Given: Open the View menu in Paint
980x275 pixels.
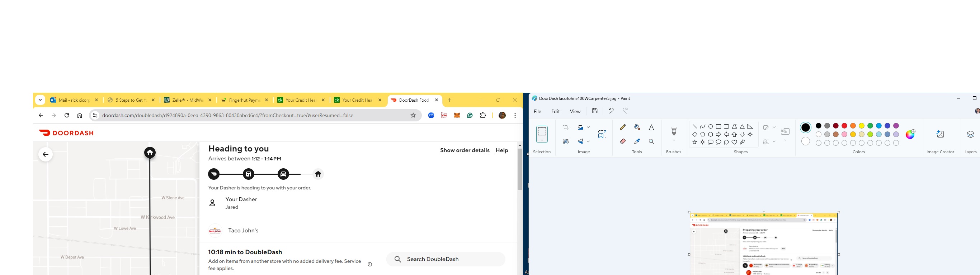Looking at the screenshot, I should 575,111.
